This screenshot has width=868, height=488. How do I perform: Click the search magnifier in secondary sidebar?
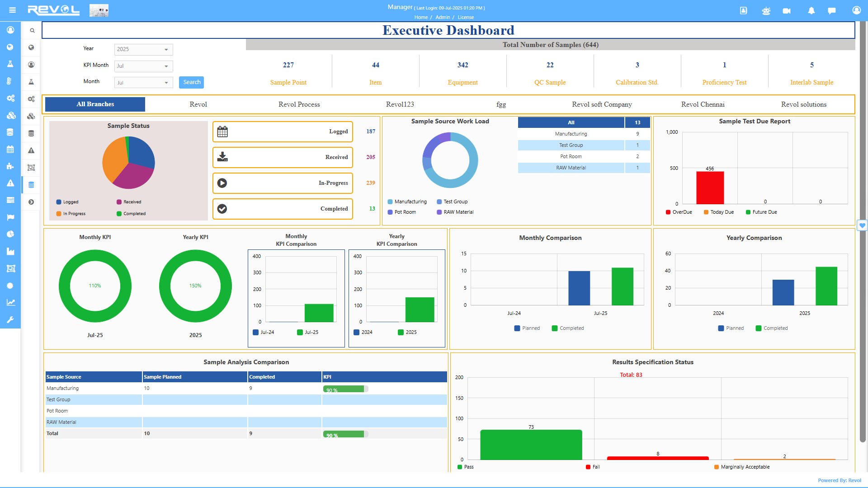[x=32, y=31]
